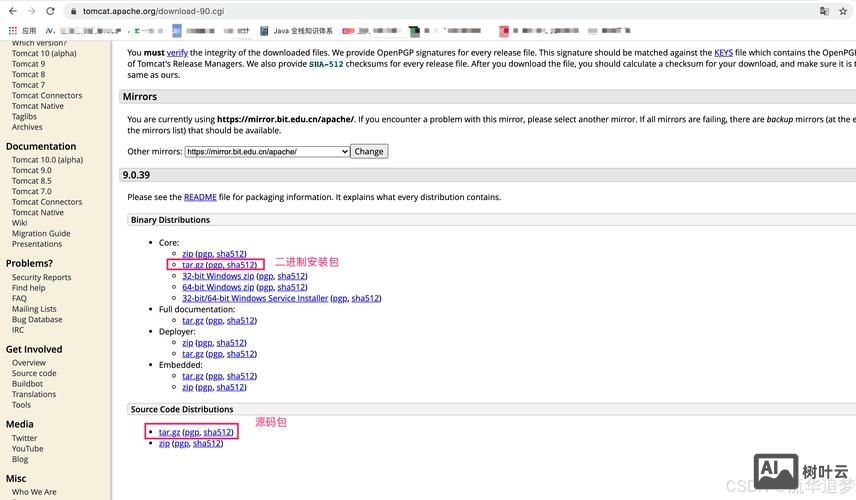Open Source code sidebar link
This screenshot has width=856, height=500.
[x=34, y=373]
